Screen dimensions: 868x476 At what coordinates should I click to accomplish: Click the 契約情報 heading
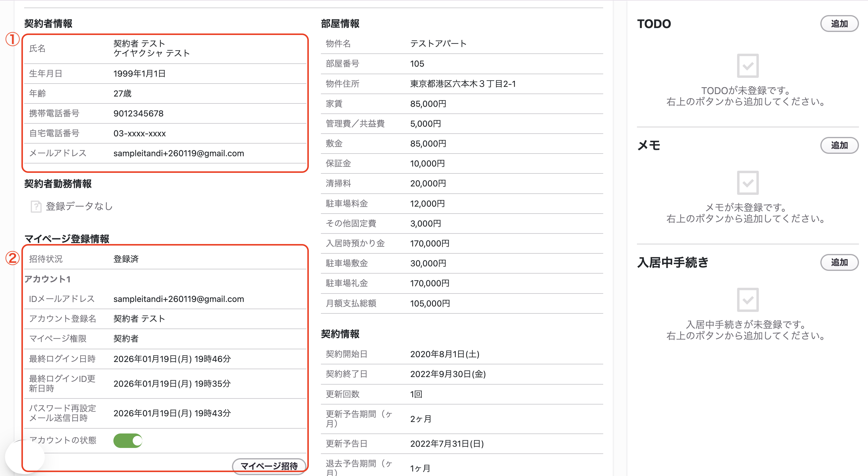click(340, 334)
